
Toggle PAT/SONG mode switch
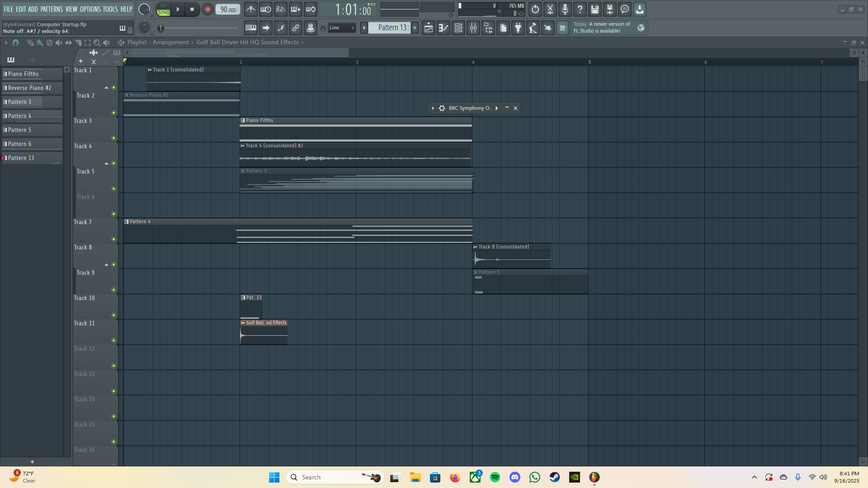click(163, 9)
